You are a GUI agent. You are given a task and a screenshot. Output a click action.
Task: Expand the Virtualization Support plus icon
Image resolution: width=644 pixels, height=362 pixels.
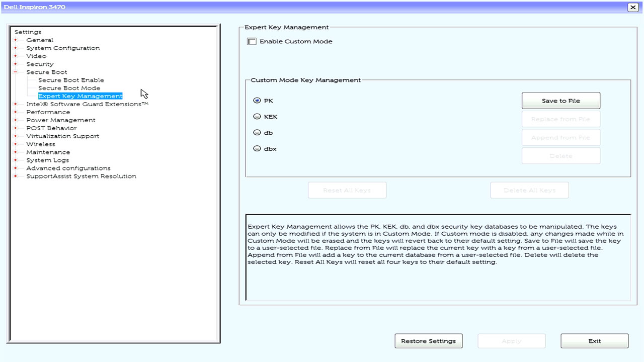[16, 136]
